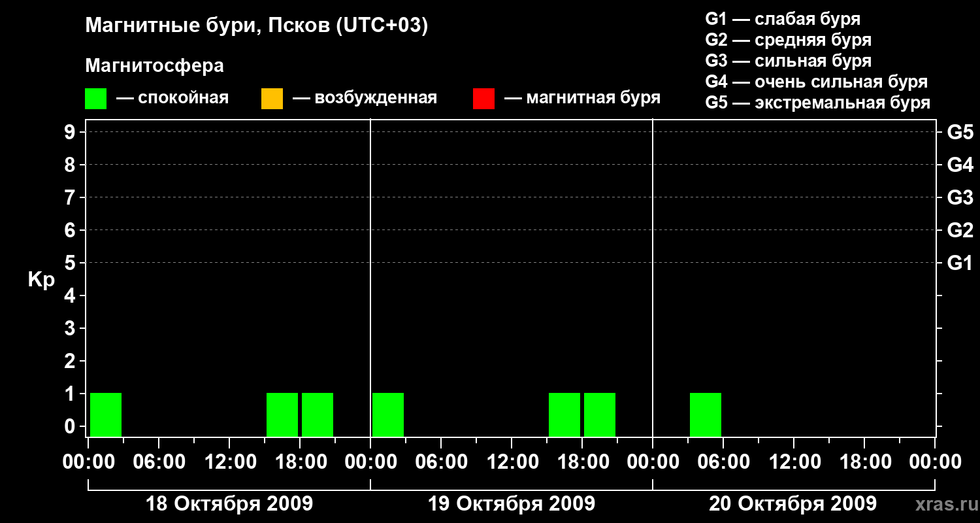Click the '12:00' tick under 20 October
This screenshot has width=980, height=523.
coord(794,462)
